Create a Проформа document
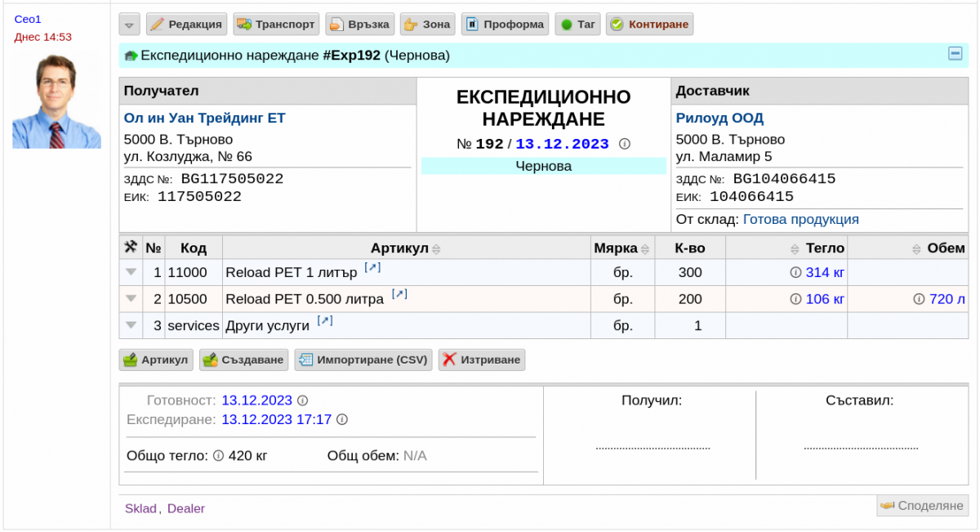 (505, 25)
